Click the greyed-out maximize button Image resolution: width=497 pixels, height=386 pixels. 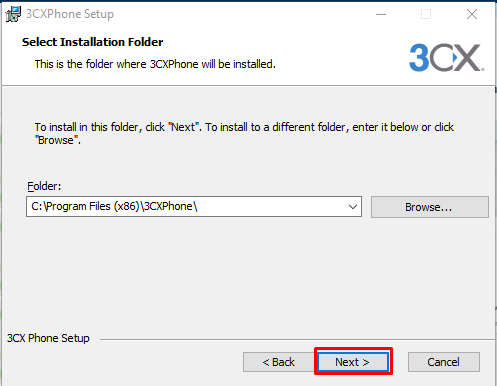pos(426,14)
